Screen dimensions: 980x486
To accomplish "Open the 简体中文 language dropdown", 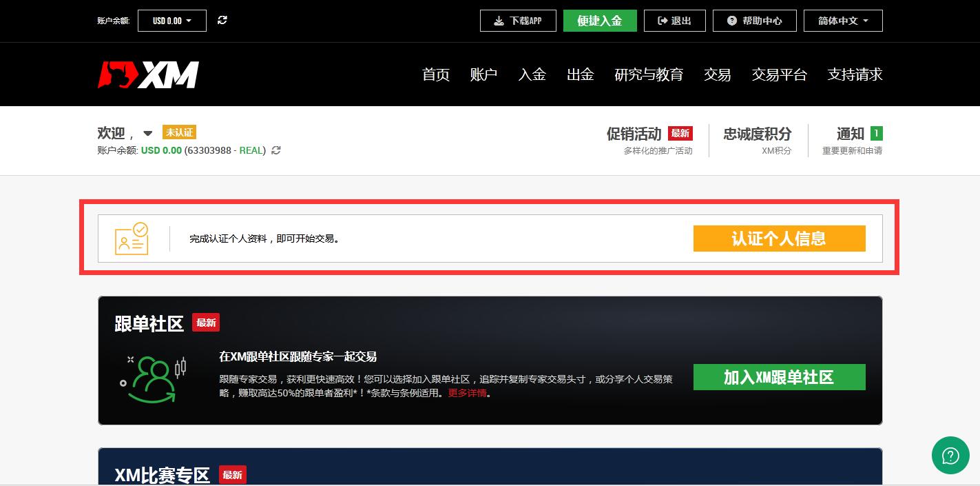I will click(x=843, y=21).
